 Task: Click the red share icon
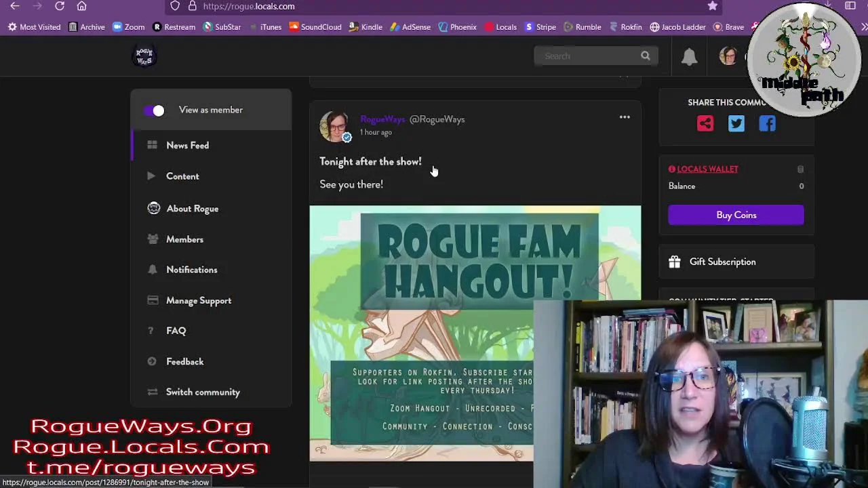[x=705, y=123]
